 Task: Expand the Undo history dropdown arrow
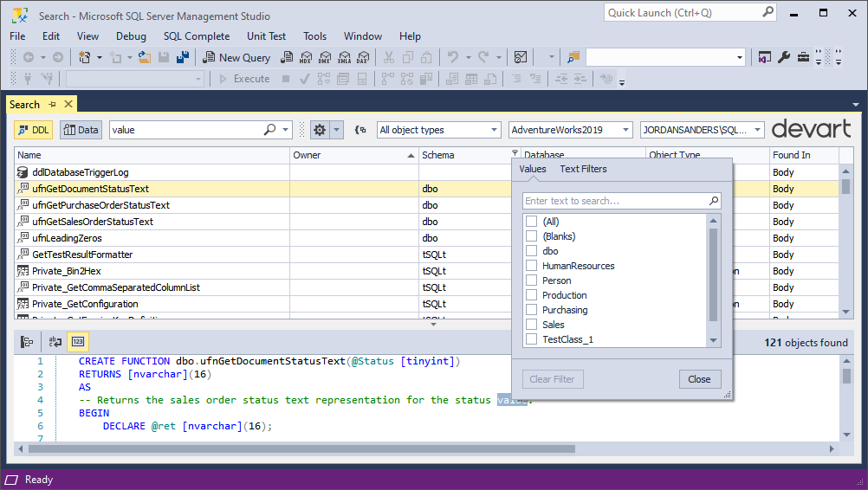(x=469, y=57)
